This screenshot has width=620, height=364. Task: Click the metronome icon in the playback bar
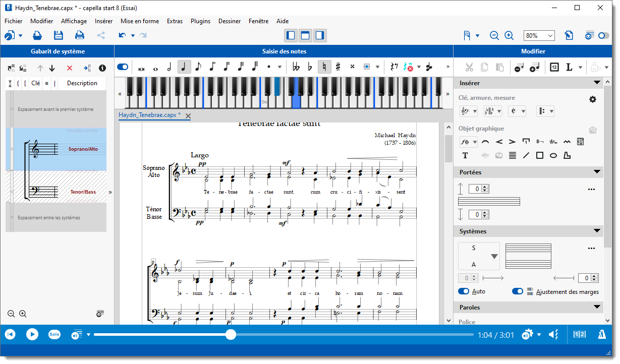602,334
